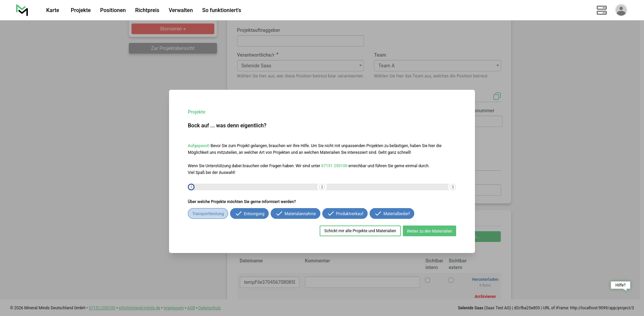Click Schickt mir alle Projekte und Materialien
This screenshot has width=644, height=316.
(360, 231)
